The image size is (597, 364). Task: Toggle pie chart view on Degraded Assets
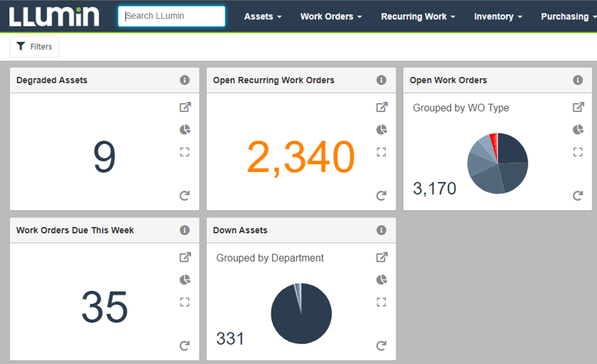point(185,129)
